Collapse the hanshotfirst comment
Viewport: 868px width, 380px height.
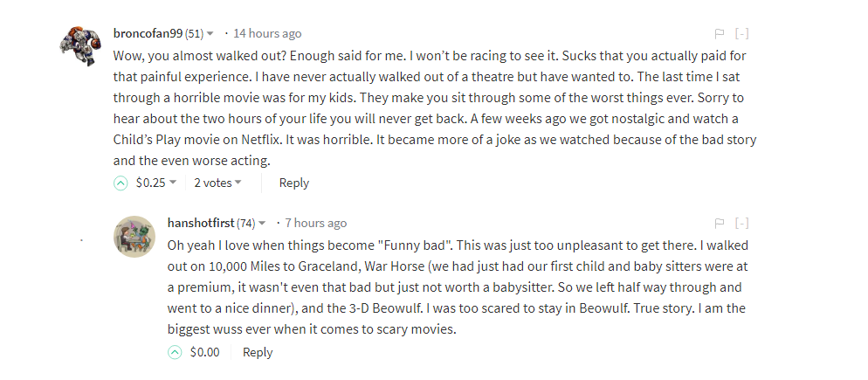tap(742, 224)
